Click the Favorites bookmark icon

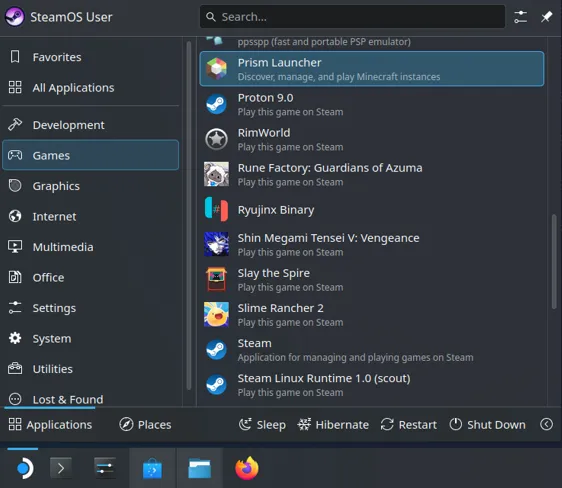pyautogui.click(x=15, y=57)
